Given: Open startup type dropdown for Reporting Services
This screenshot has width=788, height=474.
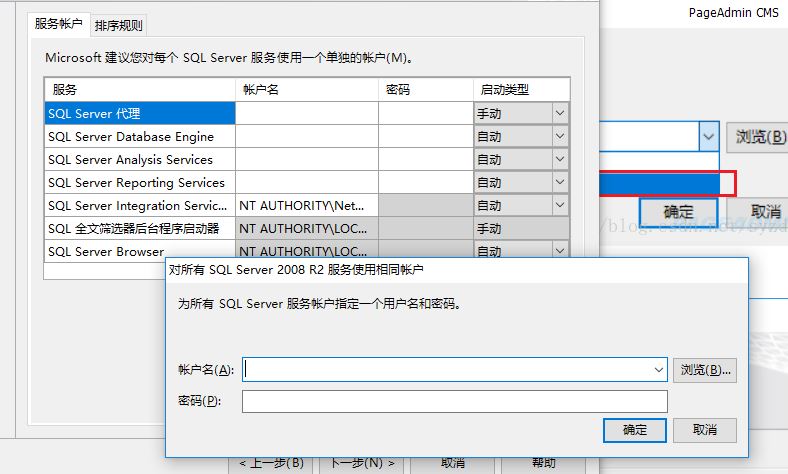Looking at the screenshot, I should [x=560, y=182].
